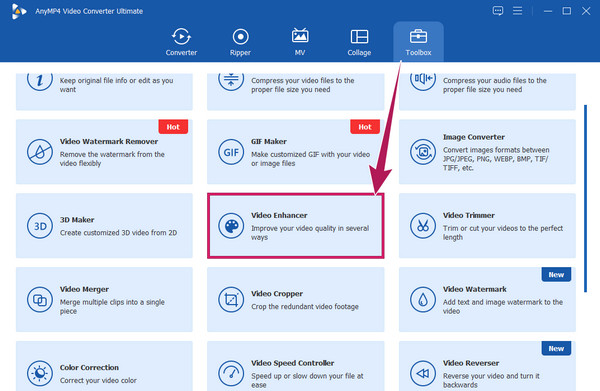The width and height of the screenshot is (600, 391).
Task: Click 'Trim or cut your videos' description
Action: (x=503, y=233)
